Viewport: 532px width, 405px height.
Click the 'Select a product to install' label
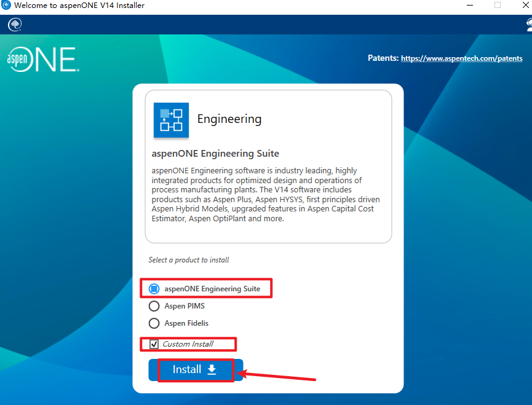[189, 260]
